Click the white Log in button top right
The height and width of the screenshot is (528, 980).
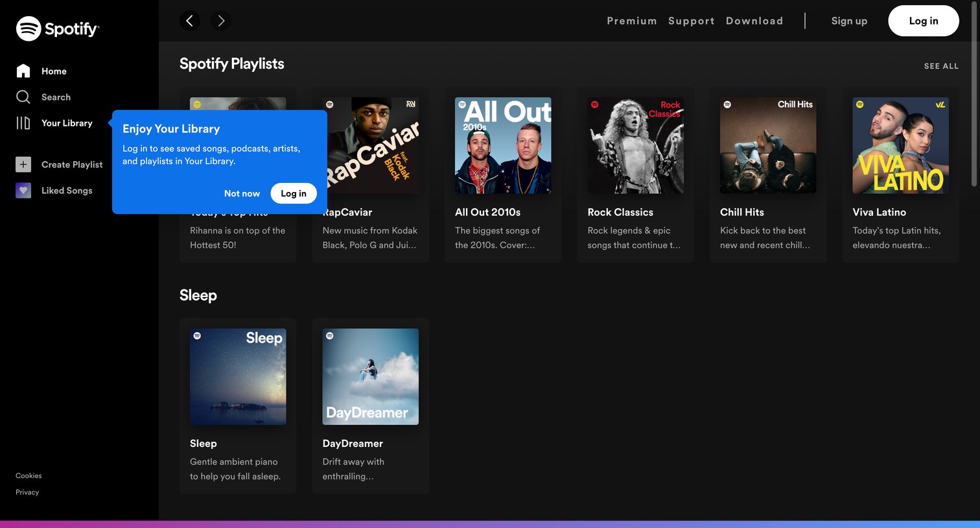pyautogui.click(x=924, y=21)
